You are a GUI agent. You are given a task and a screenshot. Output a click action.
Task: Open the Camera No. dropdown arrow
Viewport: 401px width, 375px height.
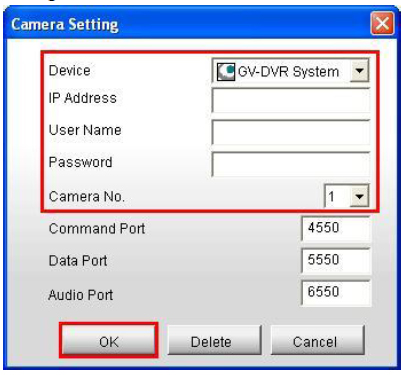[359, 196]
